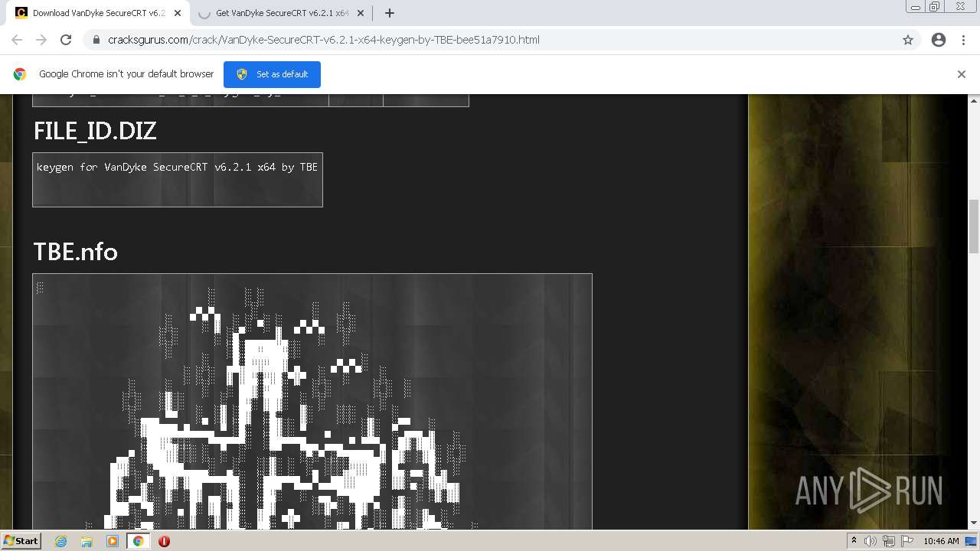Open the Windows Start menu

[x=21, y=540]
